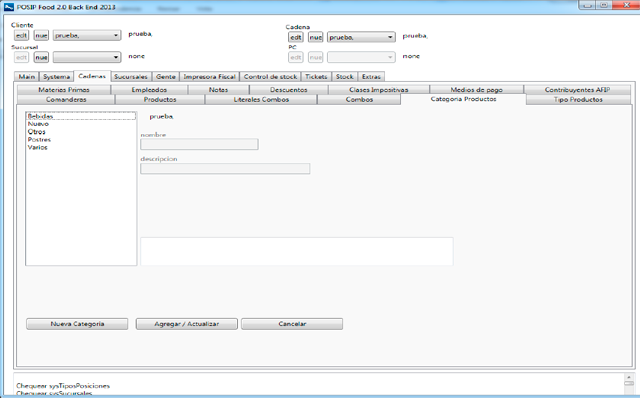Switch to the Sucursales tab
Viewport: 640px width, 400px height.
(x=131, y=76)
